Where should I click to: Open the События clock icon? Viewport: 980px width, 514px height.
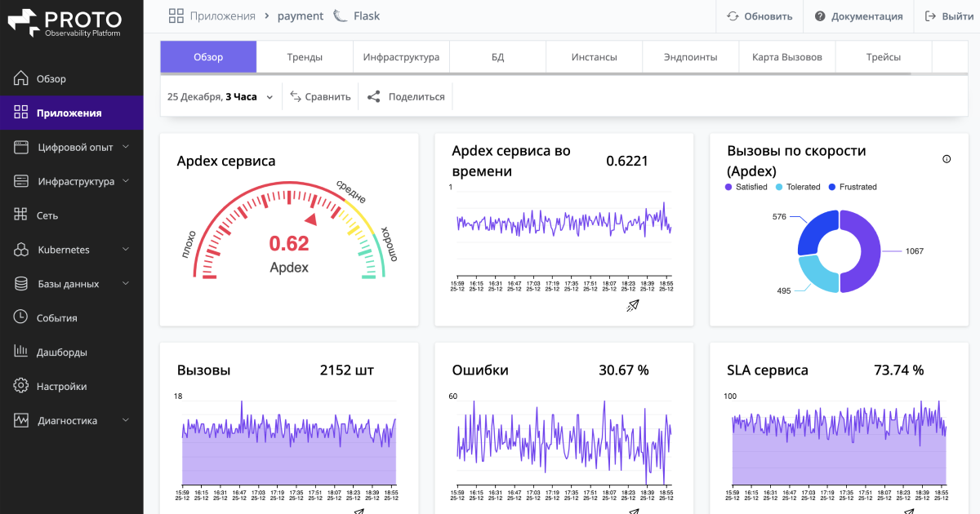(20, 317)
